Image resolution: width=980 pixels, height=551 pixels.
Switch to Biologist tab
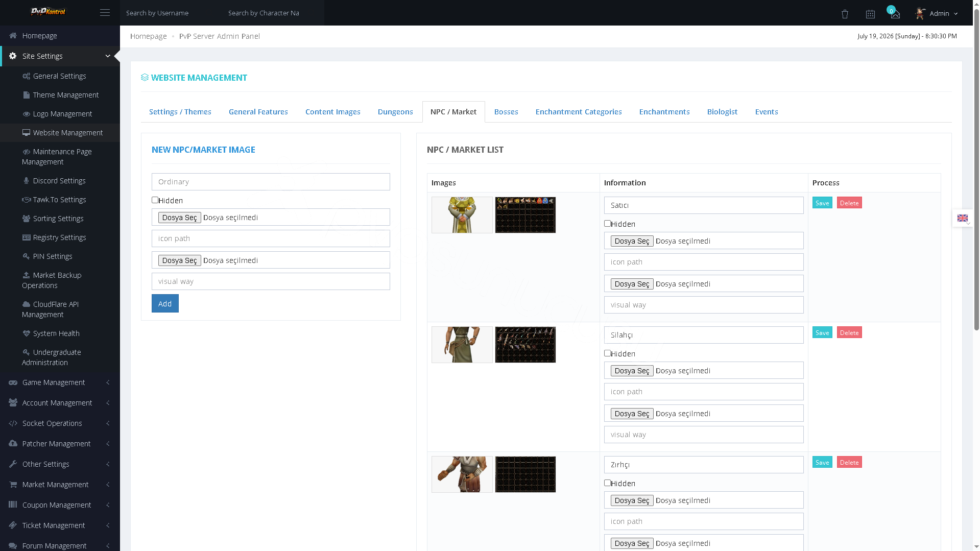pos(722,112)
